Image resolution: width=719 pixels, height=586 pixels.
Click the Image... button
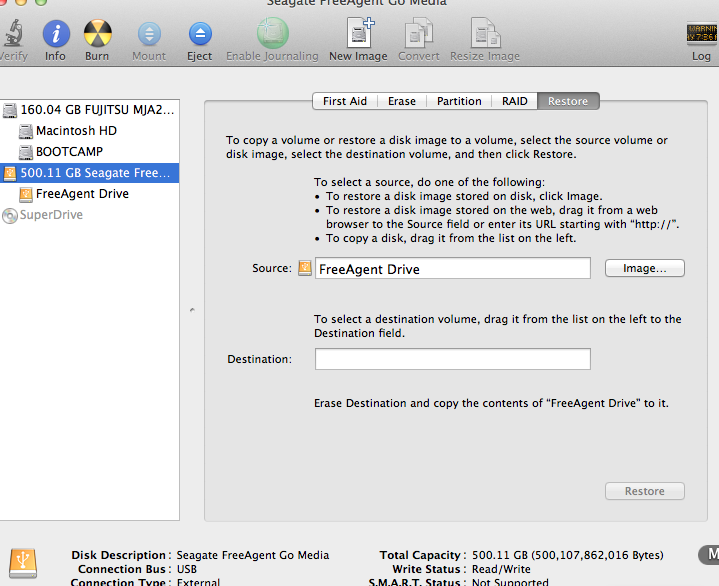tap(645, 268)
